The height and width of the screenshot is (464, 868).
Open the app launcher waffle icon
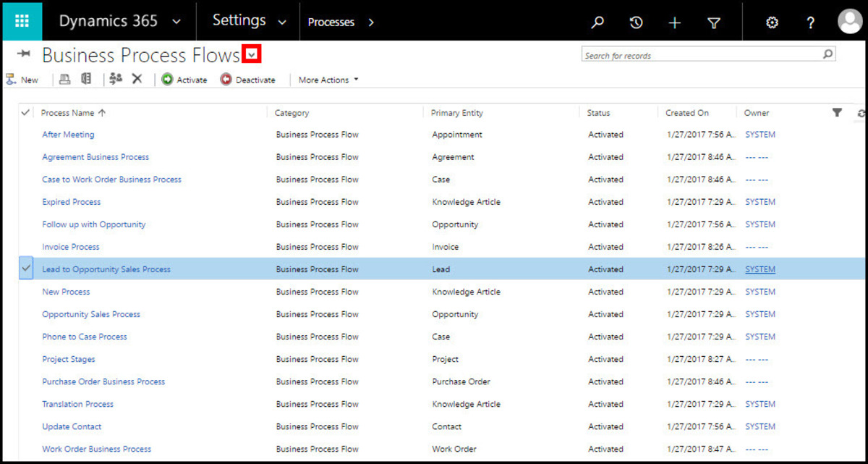click(22, 22)
